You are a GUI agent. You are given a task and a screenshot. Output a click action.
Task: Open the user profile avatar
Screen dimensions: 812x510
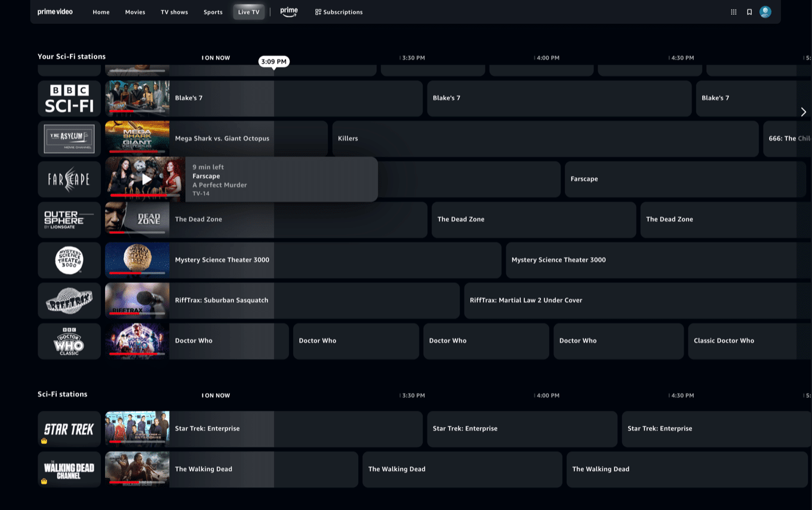pyautogui.click(x=765, y=12)
